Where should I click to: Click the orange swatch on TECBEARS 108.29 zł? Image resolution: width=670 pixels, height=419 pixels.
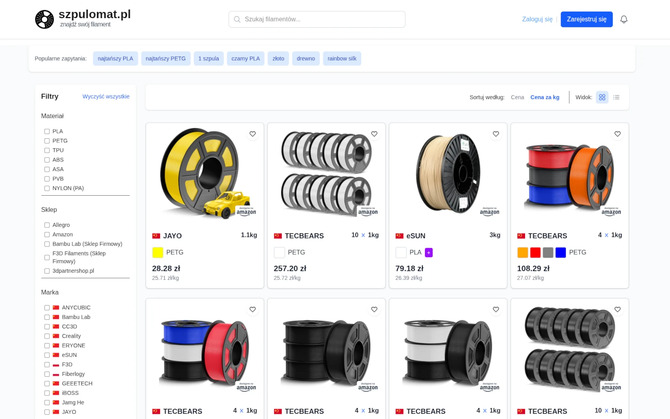(523, 252)
